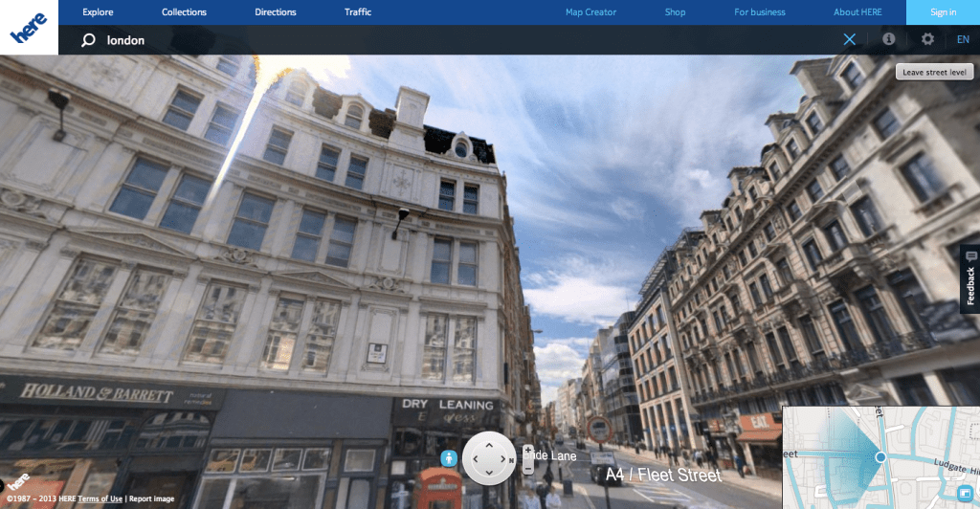Click the search magnifier icon
The width and height of the screenshot is (980, 509).
[88, 40]
